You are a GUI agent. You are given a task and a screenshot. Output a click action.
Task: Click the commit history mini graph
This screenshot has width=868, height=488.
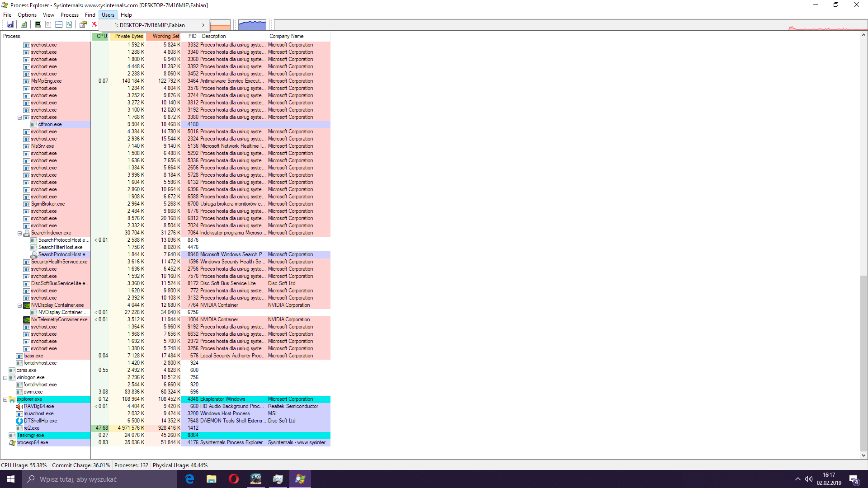252,25
